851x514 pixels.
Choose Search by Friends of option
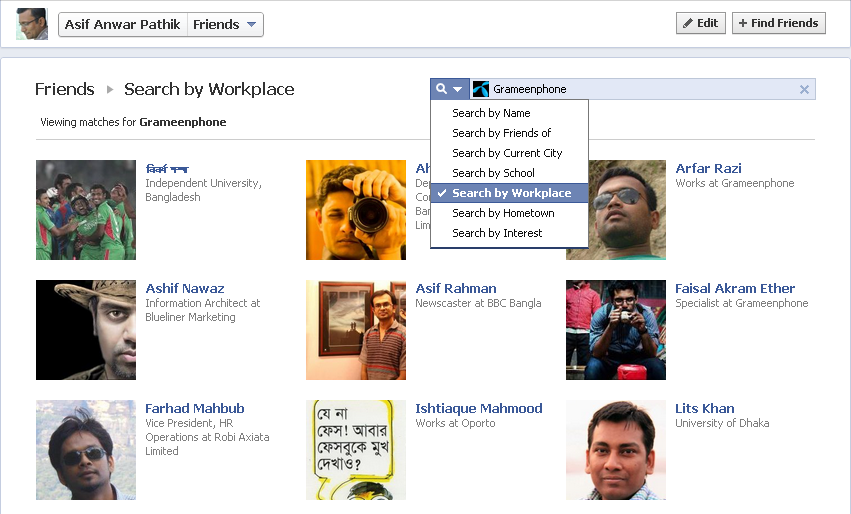click(509, 133)
